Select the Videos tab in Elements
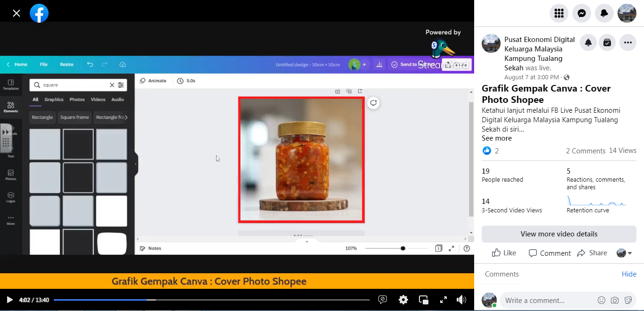Screen dimensions: 644x311 pos(98,100)
